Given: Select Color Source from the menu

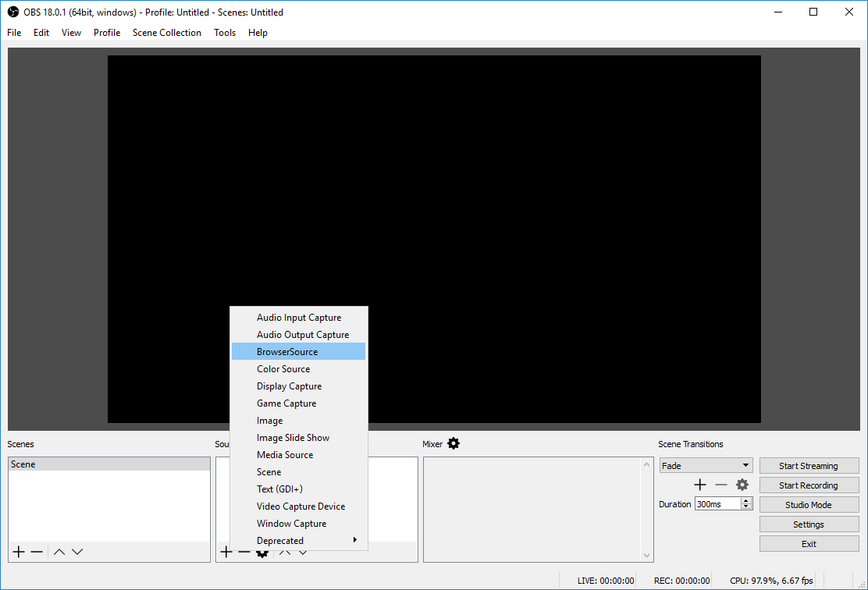Looking at the screenshot, I should (298, 368).
